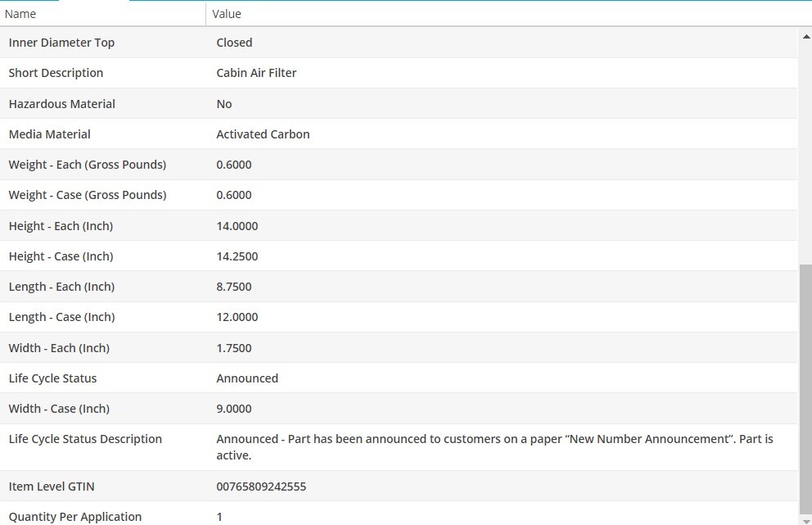Image resolution: width=812 pixels, height=525 pixels.
Task: Select the Cabin Air Filter value
Action: 256,73
